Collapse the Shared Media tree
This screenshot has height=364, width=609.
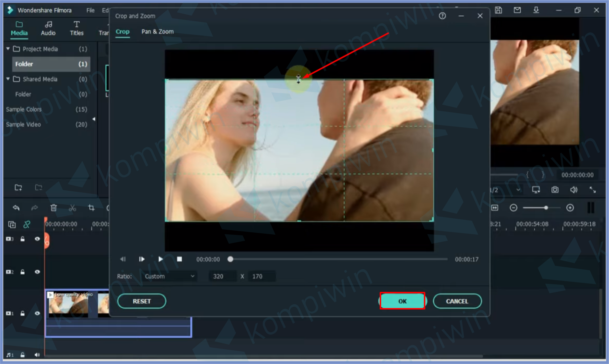(8, 79)
